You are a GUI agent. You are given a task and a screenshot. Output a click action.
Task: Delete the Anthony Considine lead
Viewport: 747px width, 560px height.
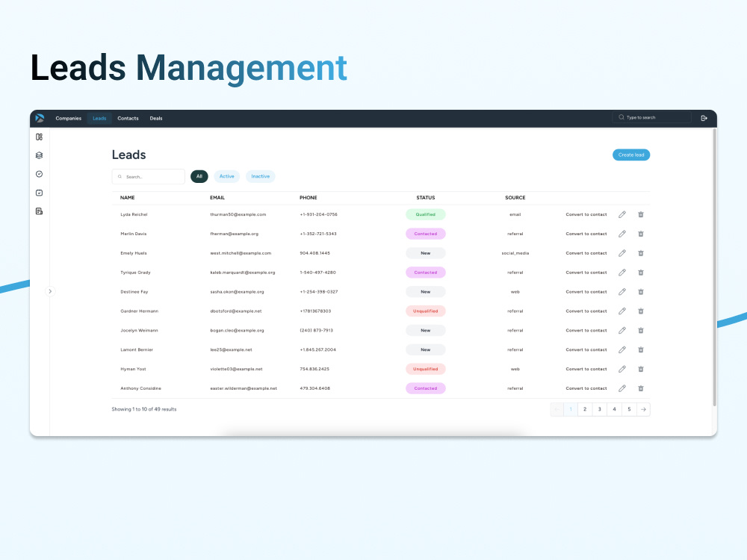pos(641,388)
